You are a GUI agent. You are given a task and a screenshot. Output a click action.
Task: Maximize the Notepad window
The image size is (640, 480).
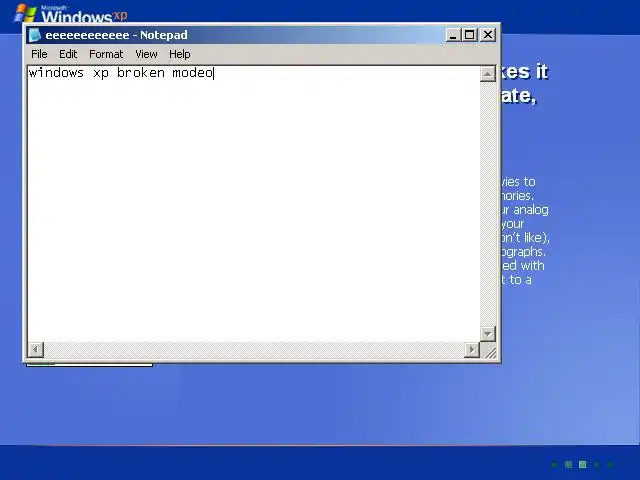pos(469,35)
